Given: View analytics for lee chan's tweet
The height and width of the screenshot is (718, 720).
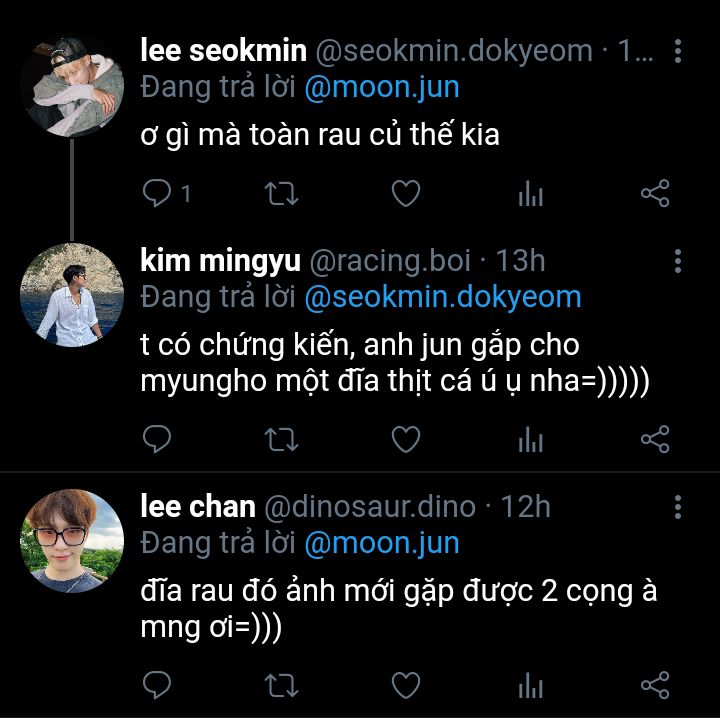Looking at the screenshot, I should (x=530, y=685).
